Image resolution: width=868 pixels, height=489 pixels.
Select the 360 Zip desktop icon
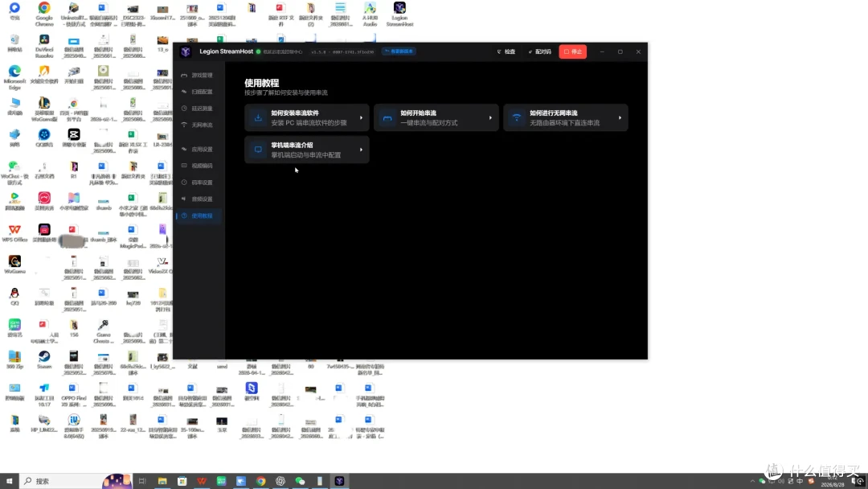click(14, 360)
